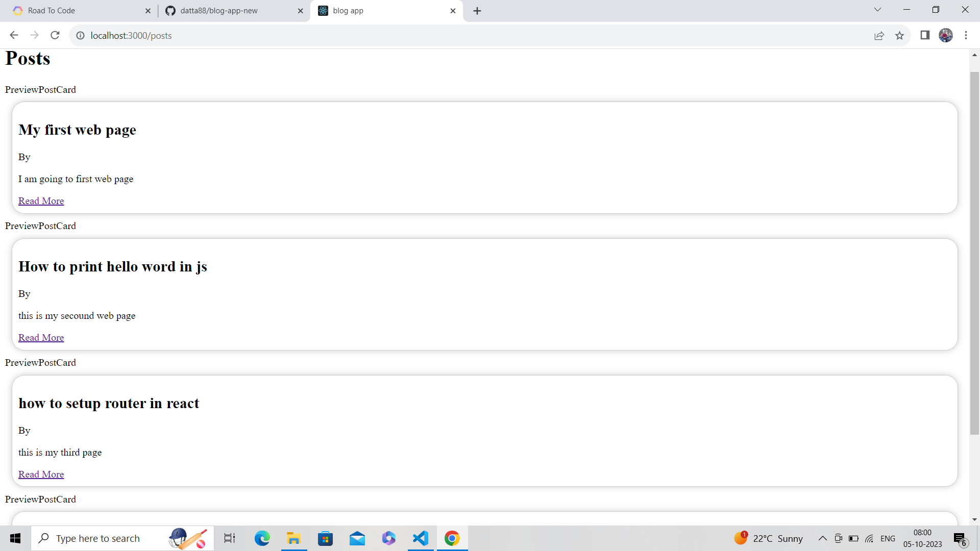Toggle the browser side panel
980x551 pixels.
coord(925,35)
